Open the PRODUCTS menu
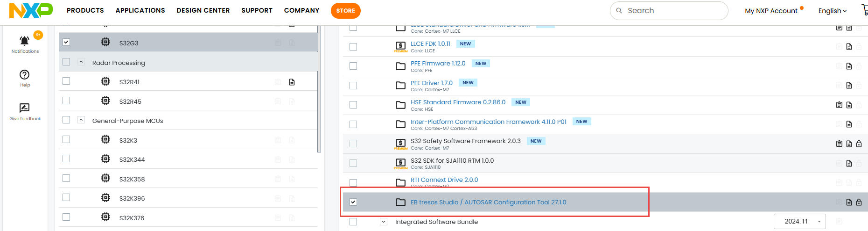 point(85,10)
